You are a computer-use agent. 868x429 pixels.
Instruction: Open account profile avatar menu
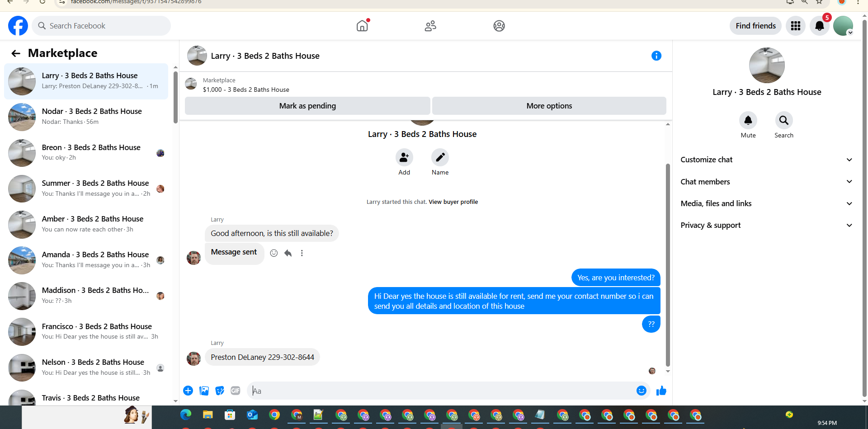tap(843, 26)
